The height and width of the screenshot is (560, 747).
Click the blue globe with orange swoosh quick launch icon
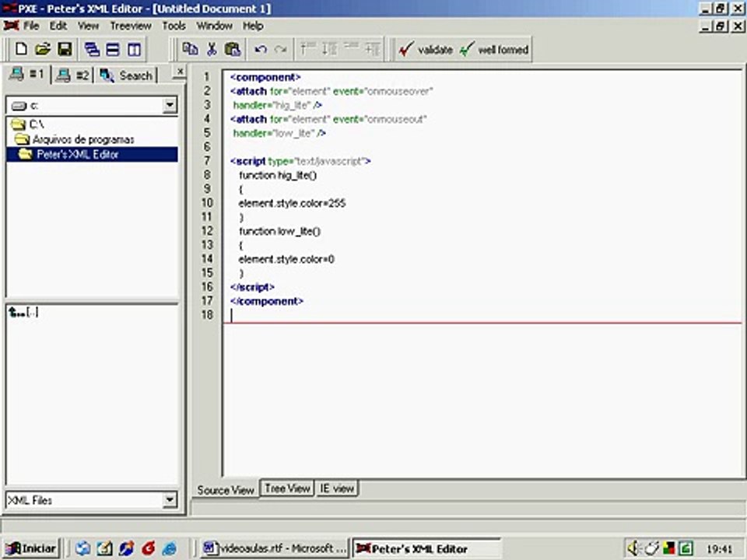click(x=126, y=548)
